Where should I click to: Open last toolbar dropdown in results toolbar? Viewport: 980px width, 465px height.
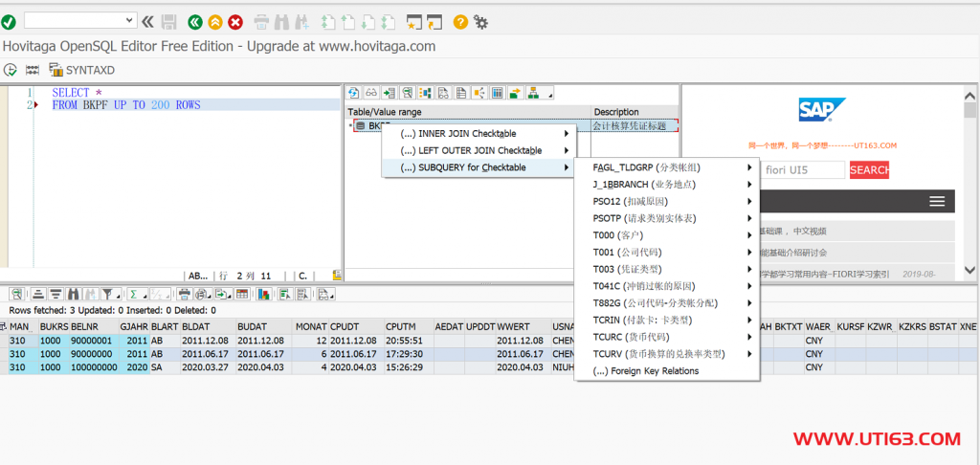325,294
